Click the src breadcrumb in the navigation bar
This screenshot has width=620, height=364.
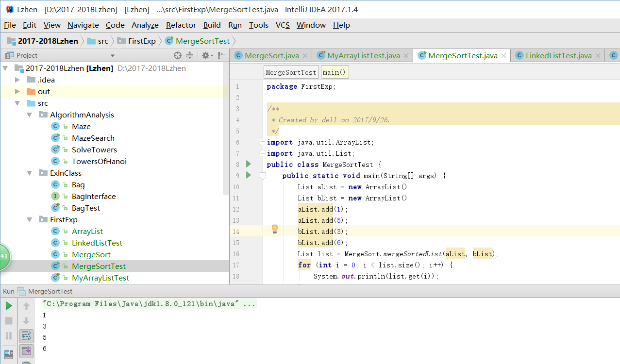pos(98,41)
